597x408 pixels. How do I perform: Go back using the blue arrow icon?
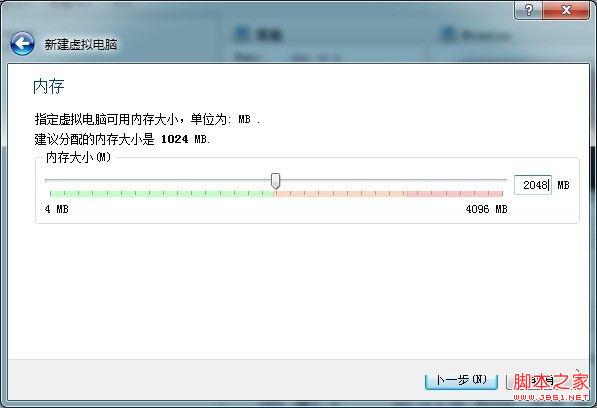22,44
